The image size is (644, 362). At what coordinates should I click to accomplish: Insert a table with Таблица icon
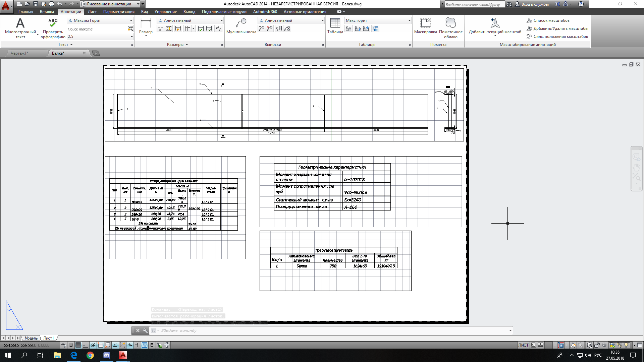coord(335,23)
